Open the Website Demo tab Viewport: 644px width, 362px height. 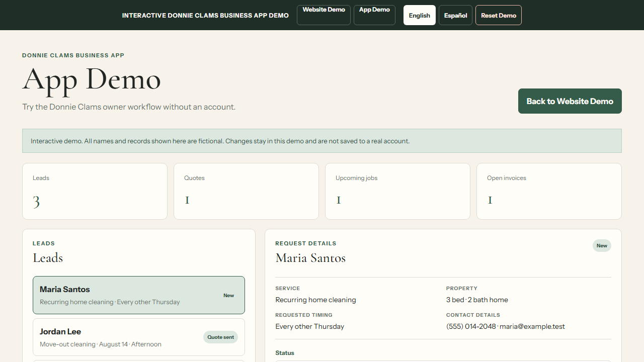(x=324, y=15)
